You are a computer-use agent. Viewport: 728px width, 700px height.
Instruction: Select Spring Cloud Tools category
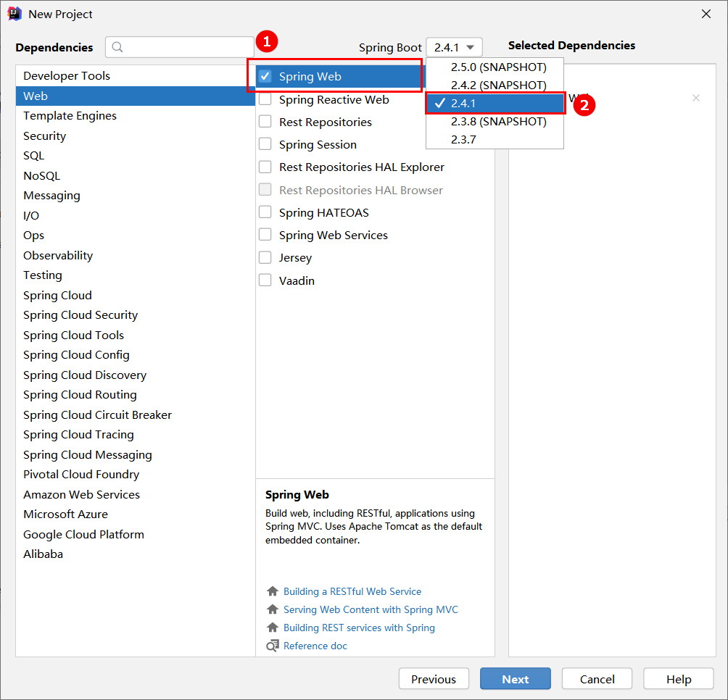pos(135,336)
